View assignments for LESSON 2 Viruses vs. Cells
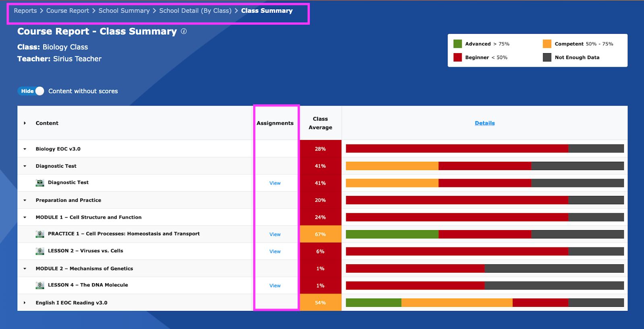The width and height of the screenshot is (644, 329). [275, 251]
